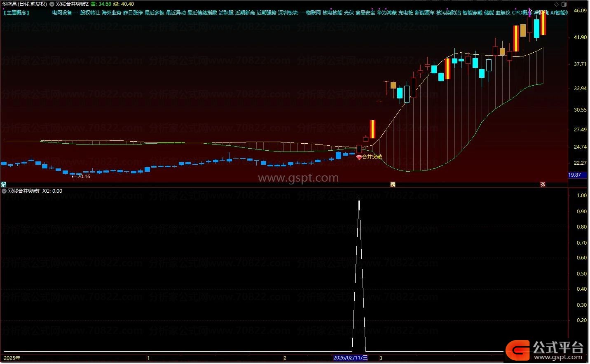
Task: Click the 榜 marker icon on the timeline strip
Action: tap(393, 184)
